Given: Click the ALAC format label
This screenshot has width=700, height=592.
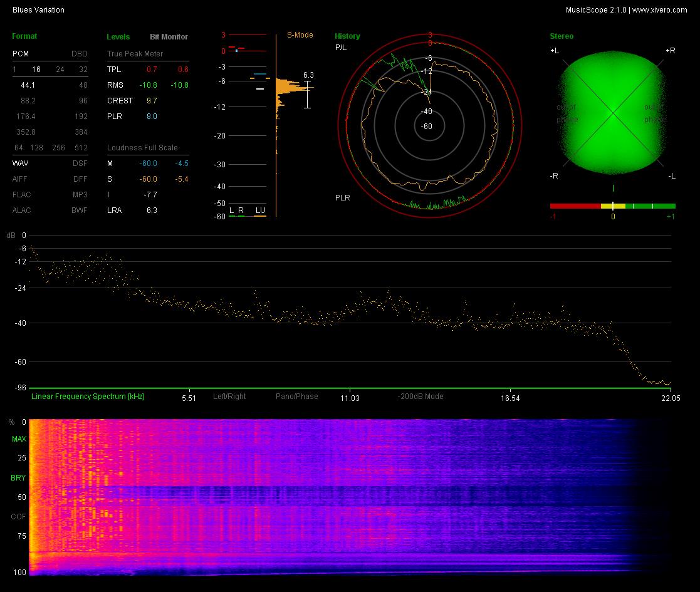Looking at the screenshot, I should pyautogui.click(x=21, y=210).
